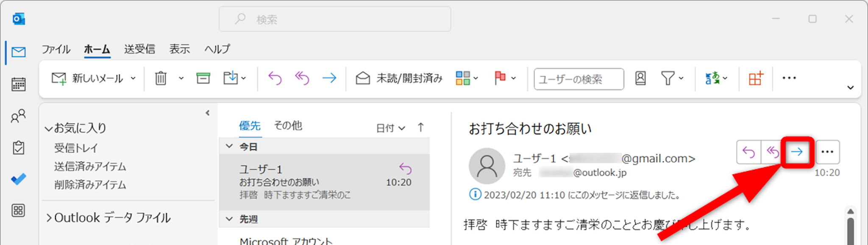Click the reply arrow in the reading pane
Image resolution: width=868 pixels, height=245 pixels.
point(749,152)
